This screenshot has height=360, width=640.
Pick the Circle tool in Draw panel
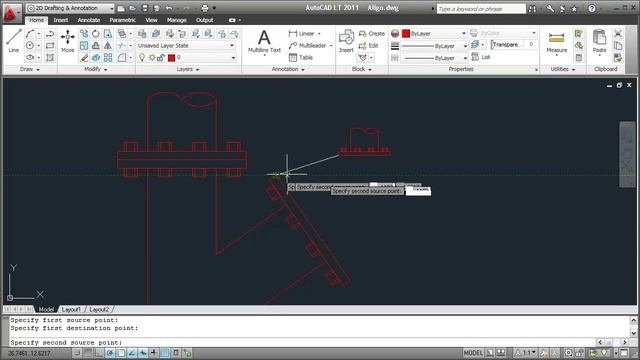pyautogui.click(x=30, y=45)
